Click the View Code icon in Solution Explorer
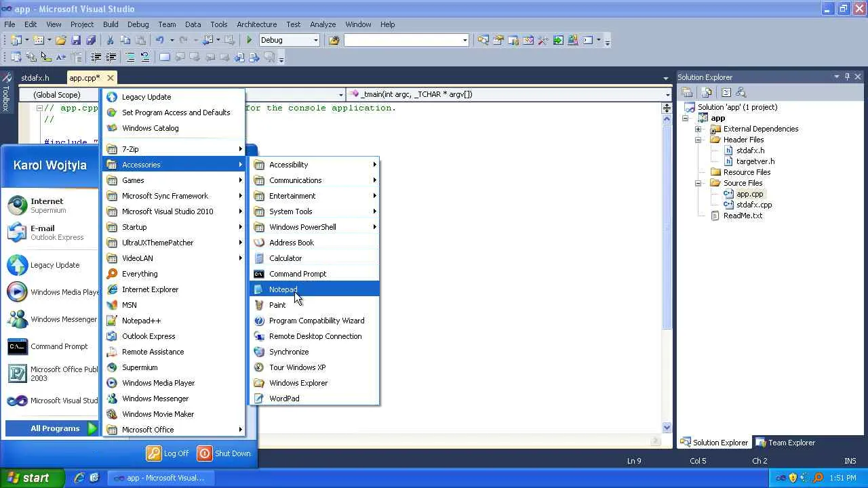This screenshot has height=488, width=868. point(726,92)
